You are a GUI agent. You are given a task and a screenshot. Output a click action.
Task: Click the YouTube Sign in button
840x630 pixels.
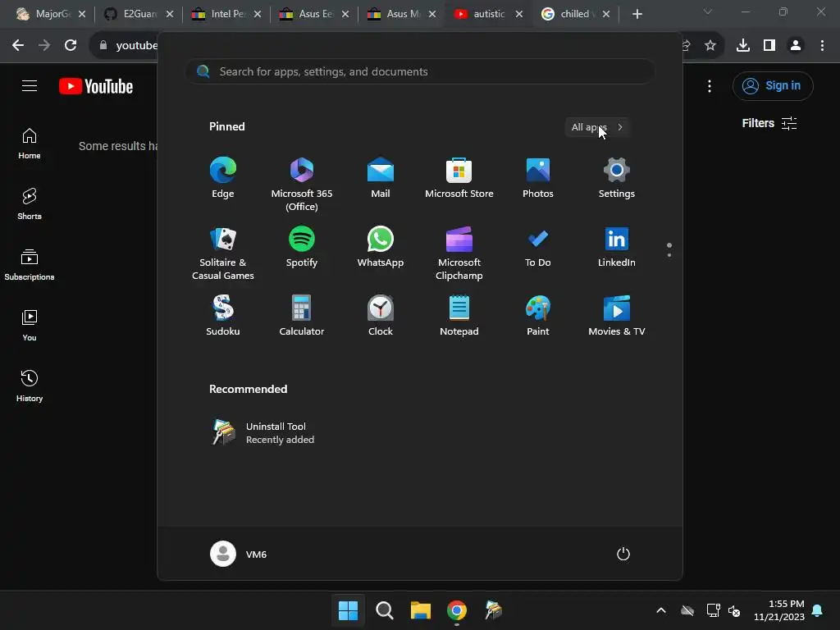[773, 85]
